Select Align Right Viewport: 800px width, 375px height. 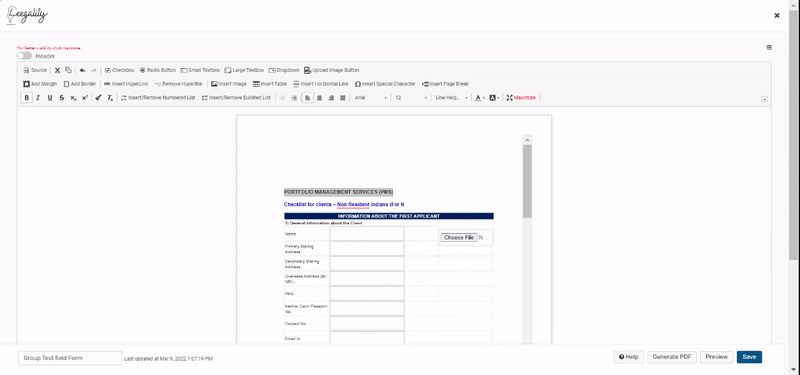click(331, 97)
